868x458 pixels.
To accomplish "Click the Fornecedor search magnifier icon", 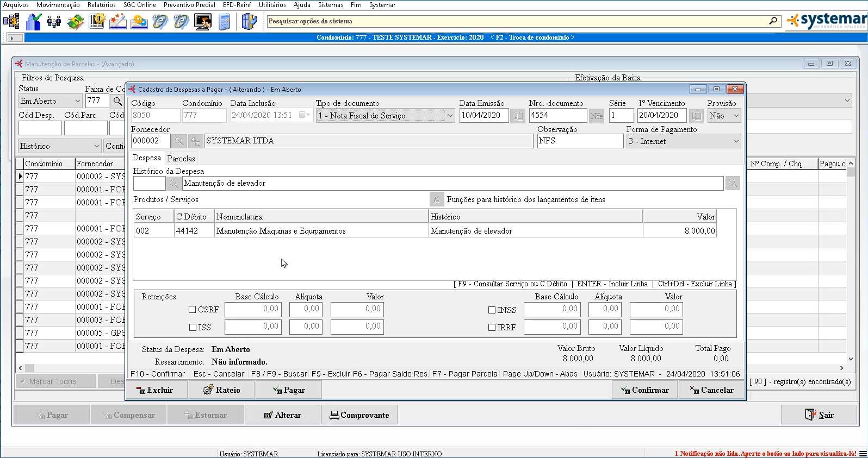I will pos(178,141).
